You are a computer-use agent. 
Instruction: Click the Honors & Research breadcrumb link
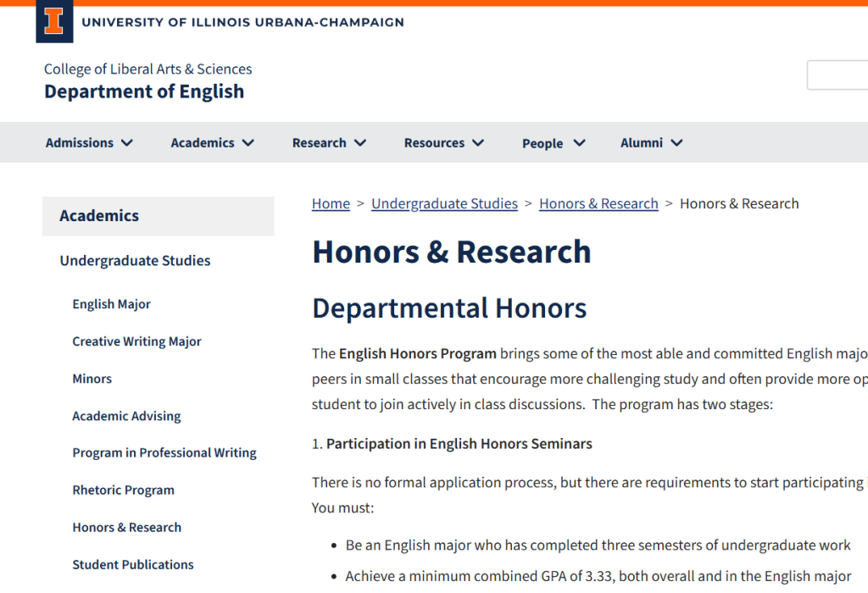pos(598,203)
